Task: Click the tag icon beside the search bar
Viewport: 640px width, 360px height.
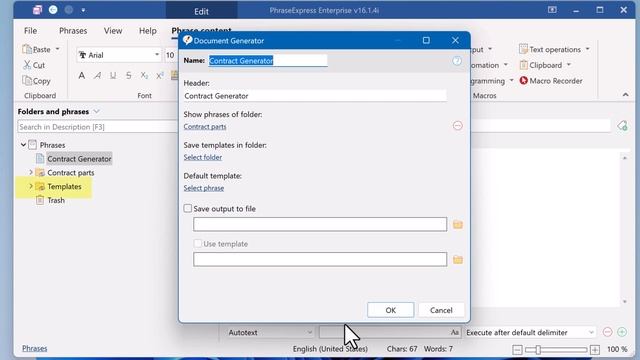Action: click(622, 126)
